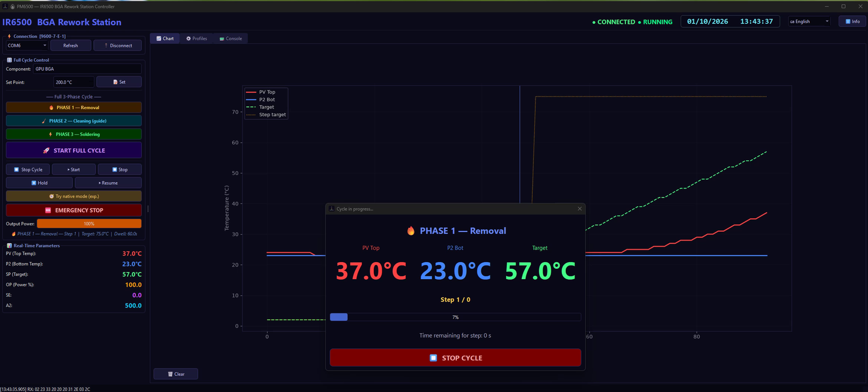Viewport: 868px width, 392px height.
Task: Click the trash icon on the Clear button
Action: click(170, 374)
